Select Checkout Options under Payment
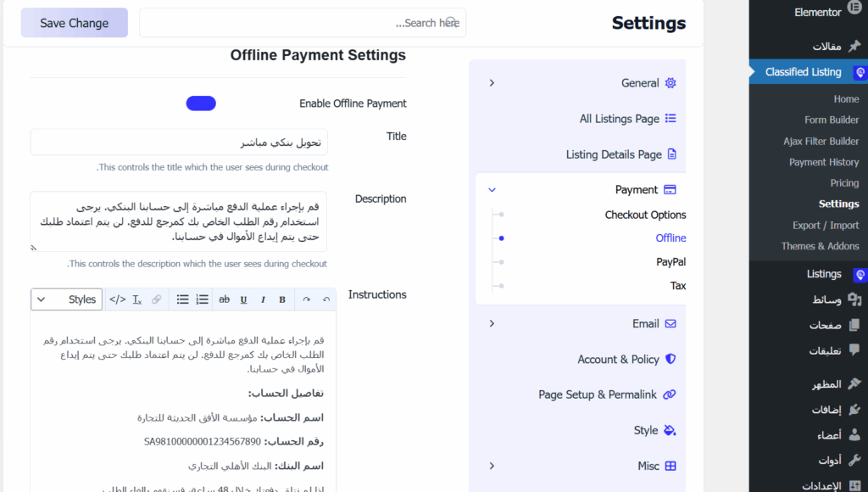Screen dimensions: 868x492 coord(645,215)
